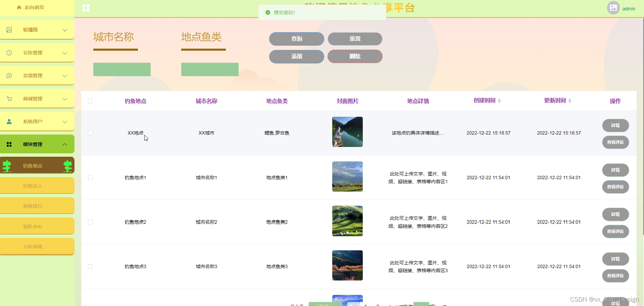Open 查看评论 for the 钓鱼地点3 row
Image resolution: width=644 pixels, height=306 pixels.
(x=615, y=275)
